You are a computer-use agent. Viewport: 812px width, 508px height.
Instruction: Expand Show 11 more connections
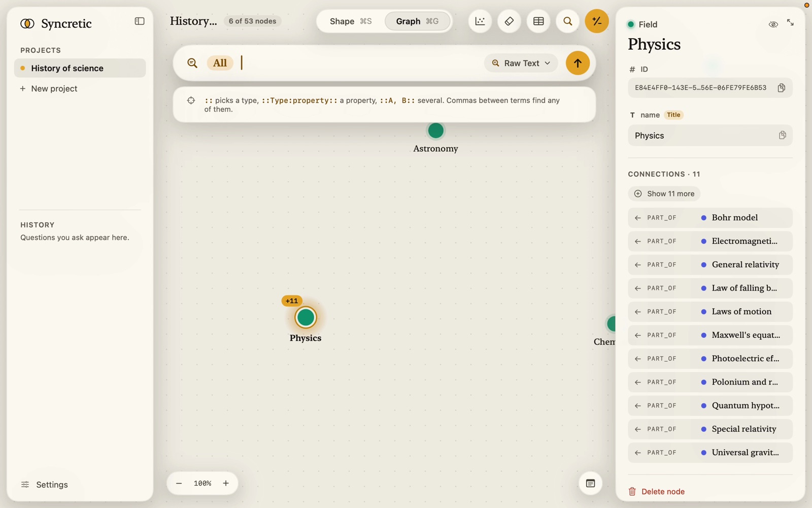[x=664, y=194]
